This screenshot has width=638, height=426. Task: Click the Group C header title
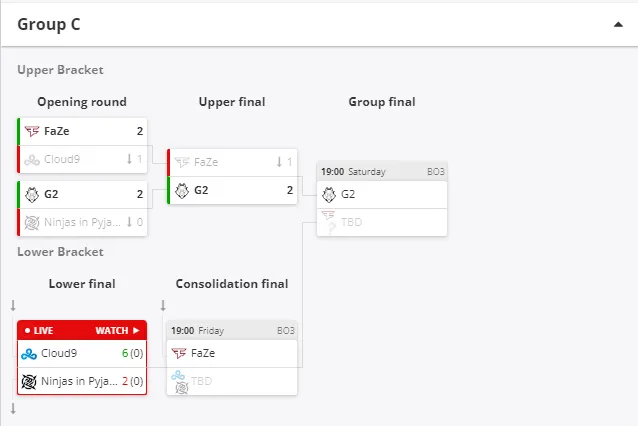[49, 24]
